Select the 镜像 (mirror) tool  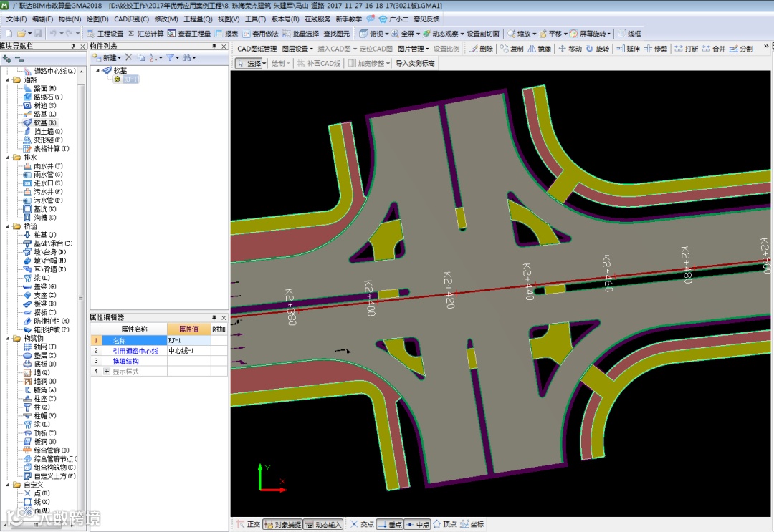point(537,49)
